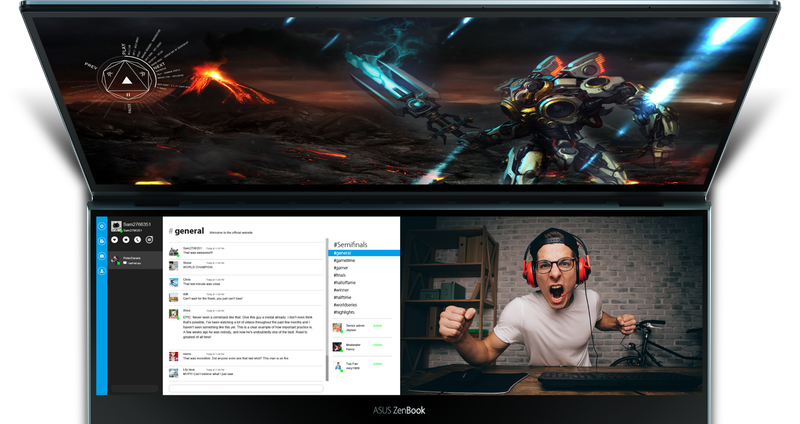This screenshot has width=800, height=424.
Task: Click the avatar beside 'That was incredible' message
Action: point(174,356)
